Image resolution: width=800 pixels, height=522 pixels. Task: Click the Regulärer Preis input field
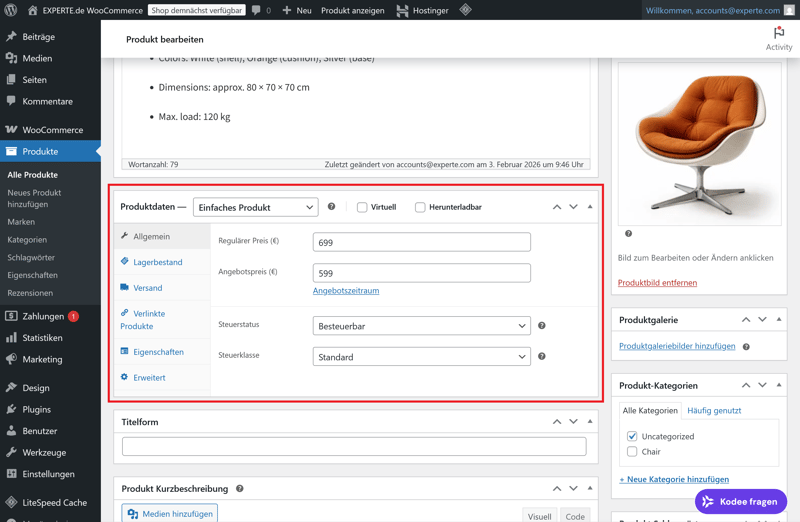pyautogui.click(x=421, y=242)
